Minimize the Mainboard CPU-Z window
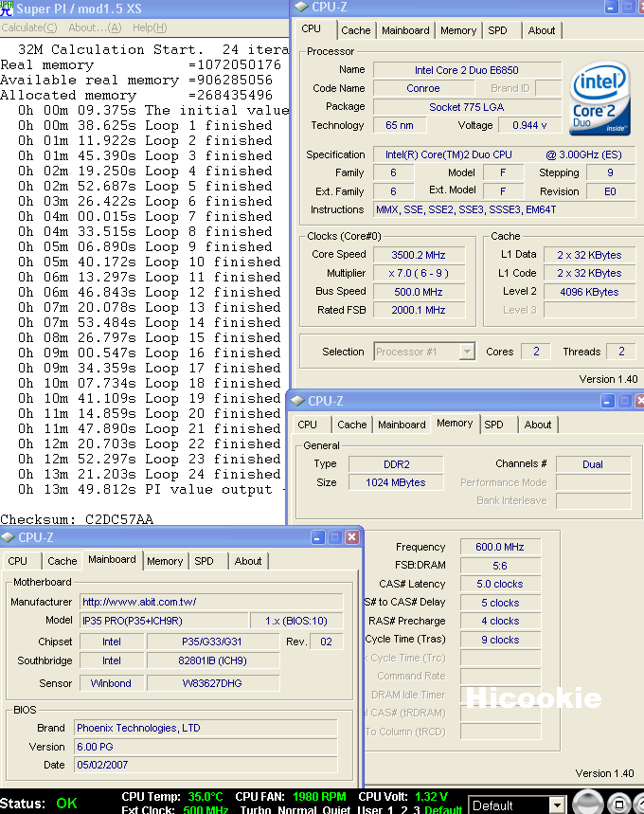The width and height of the screenshot is (644, 814). (318, 537)
